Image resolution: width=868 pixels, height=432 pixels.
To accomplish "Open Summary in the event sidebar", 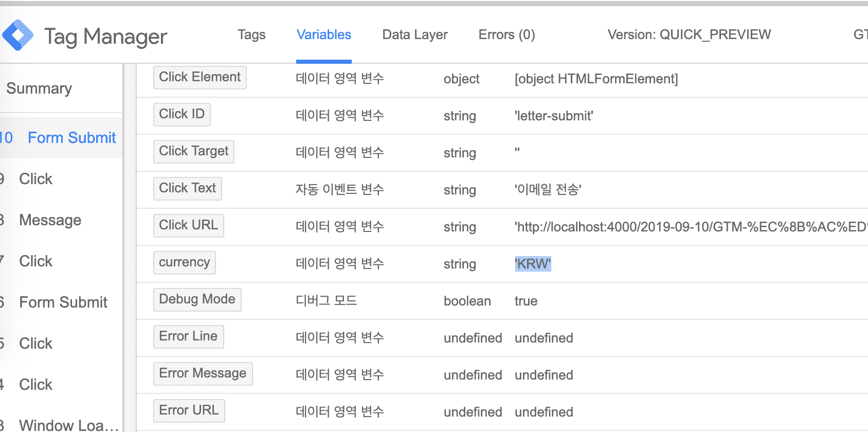I will [39, 88].
